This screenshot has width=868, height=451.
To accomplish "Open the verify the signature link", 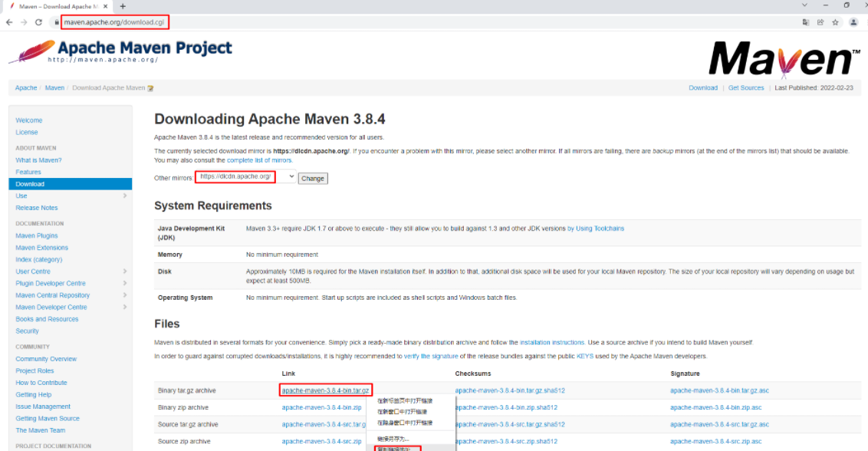I will pyautogui.click(x=431, y=356).
